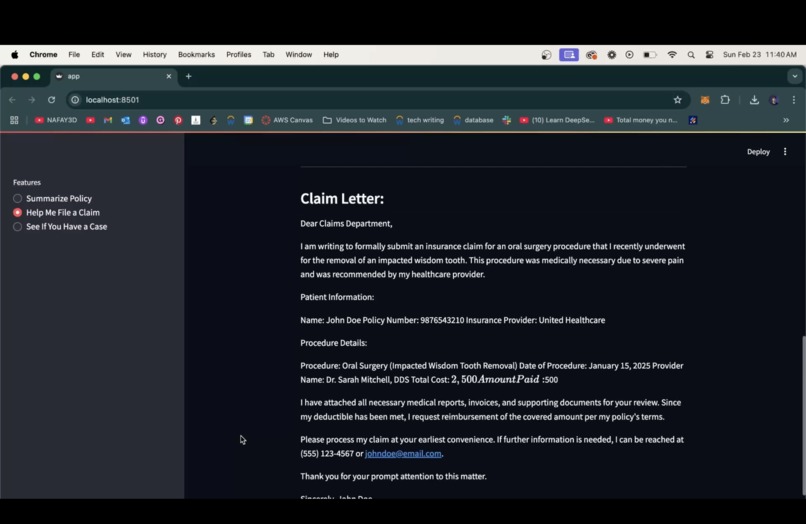Open the Chrome extensions puzzle icon
Image resolution: width=806 pixels, height=524 pixels.
(725, 100)
